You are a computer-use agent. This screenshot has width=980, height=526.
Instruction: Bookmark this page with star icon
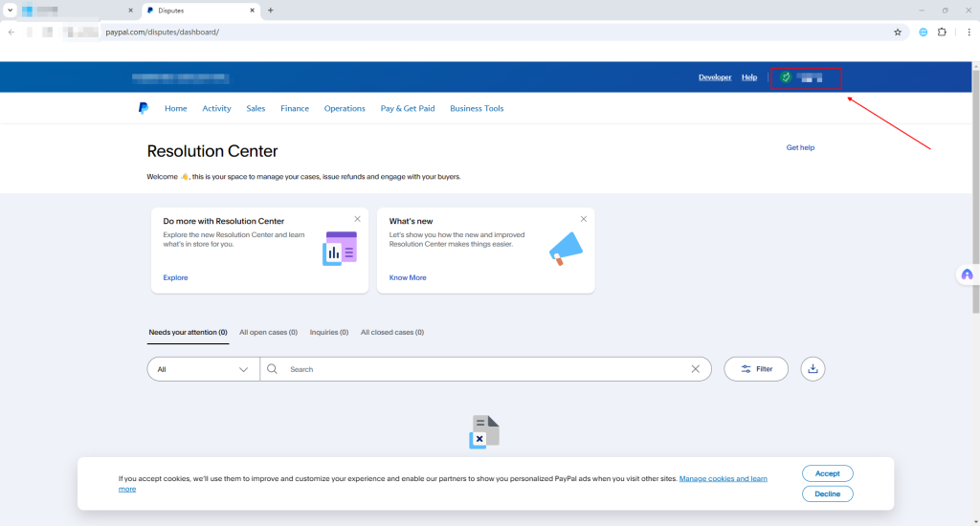pos(898,32)
